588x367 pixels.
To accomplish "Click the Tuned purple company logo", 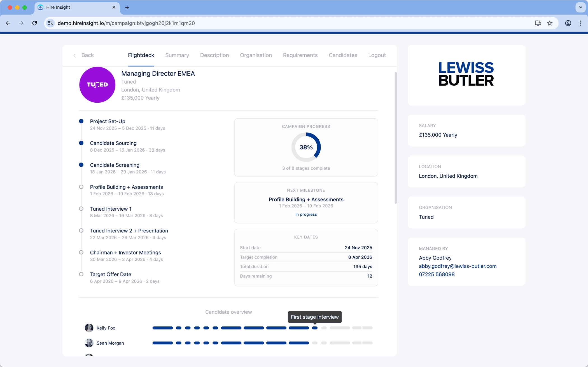I will 97,85.
